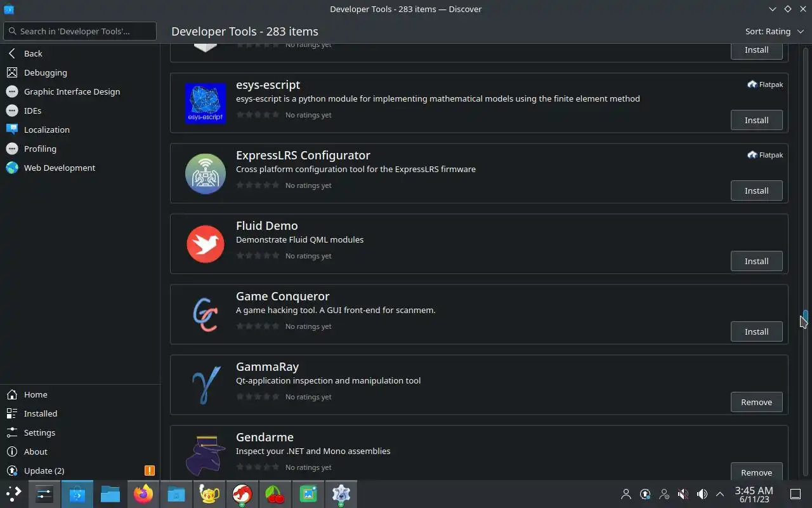
Task: Click the Web Development globe icon
Action: (x=12, y=168)
